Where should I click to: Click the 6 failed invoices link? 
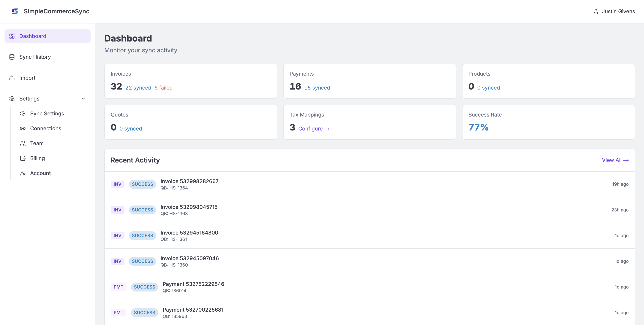tap(163, 87)
